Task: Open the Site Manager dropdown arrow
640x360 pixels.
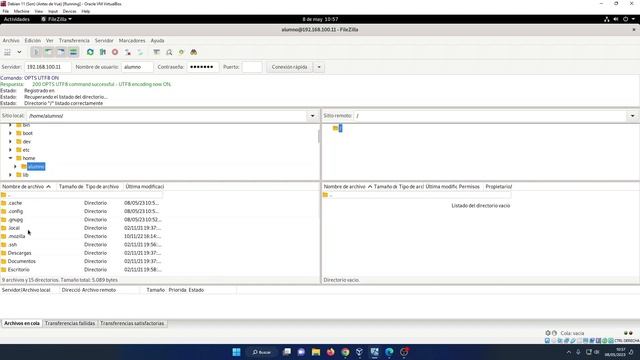Action: pyautogui.click(x=19, y=52)
